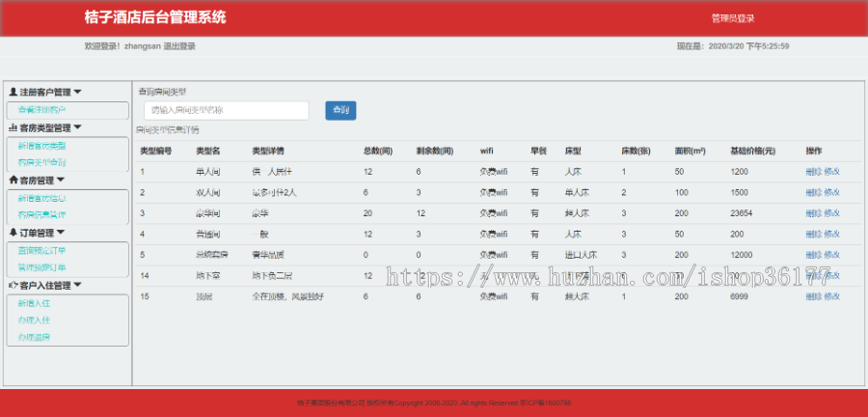
Task: Edit the 总统套房 room type row
Action: [x=832, y=255]
